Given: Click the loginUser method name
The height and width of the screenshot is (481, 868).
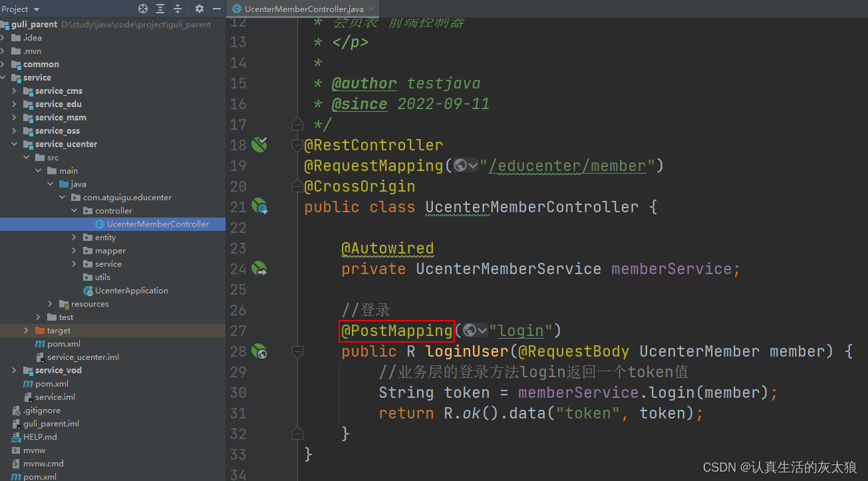Looking at the screenshot, I should [468, 351].
